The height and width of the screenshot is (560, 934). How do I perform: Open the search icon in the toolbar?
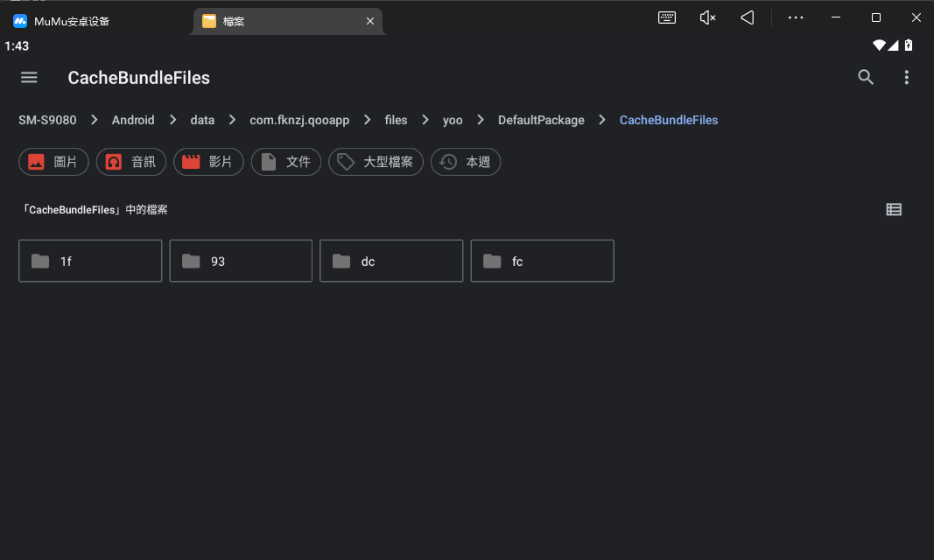[x=866, y=77]
